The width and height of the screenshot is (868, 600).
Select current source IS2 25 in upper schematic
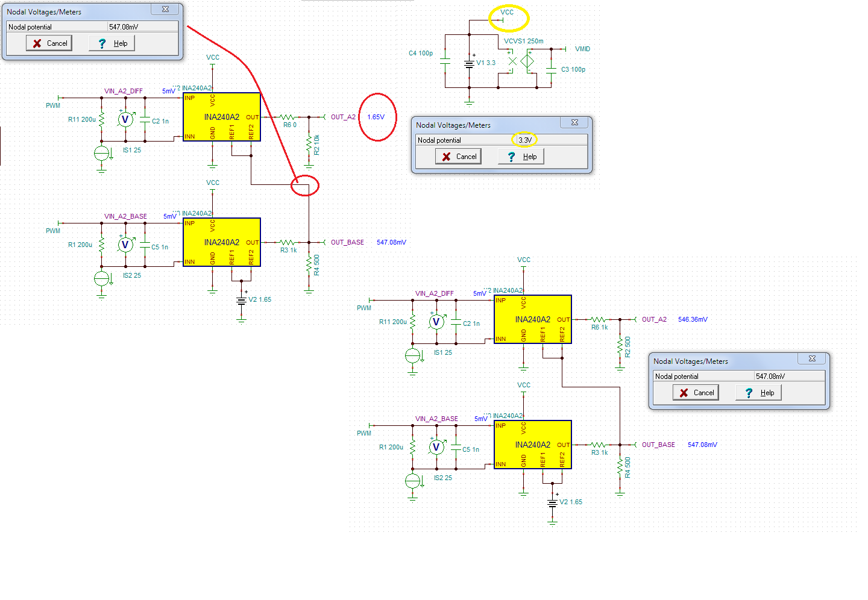pos(102,278)
